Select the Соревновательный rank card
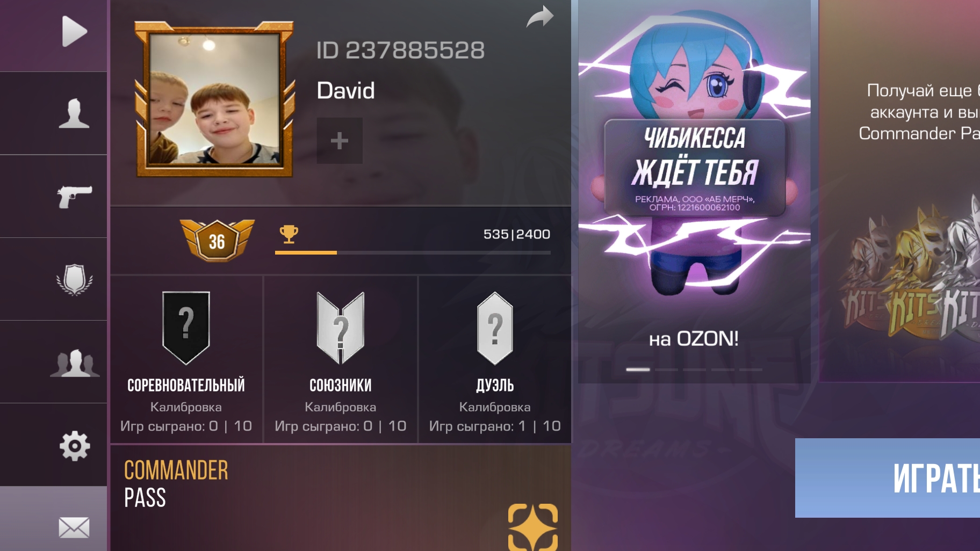 [186, 360]
